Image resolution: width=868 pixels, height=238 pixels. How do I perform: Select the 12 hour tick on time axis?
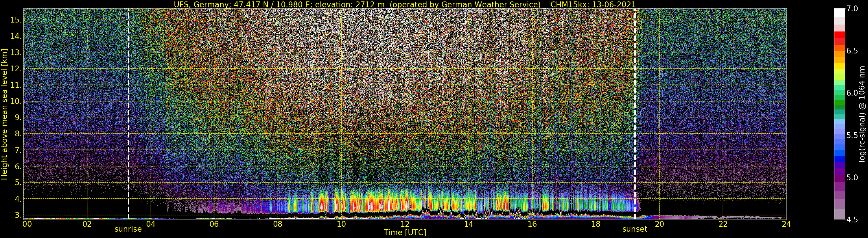coord(405,224)
